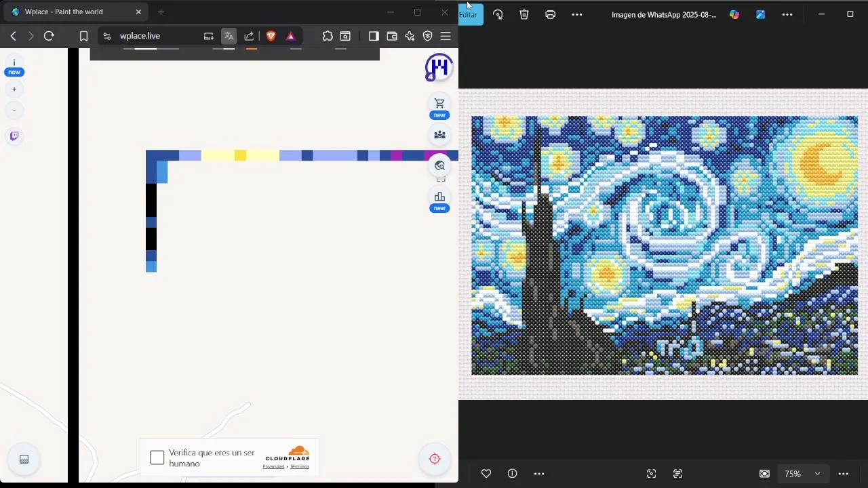
Task: Toggle the Brave sidebar panel
Action: (x=374, y=36)
